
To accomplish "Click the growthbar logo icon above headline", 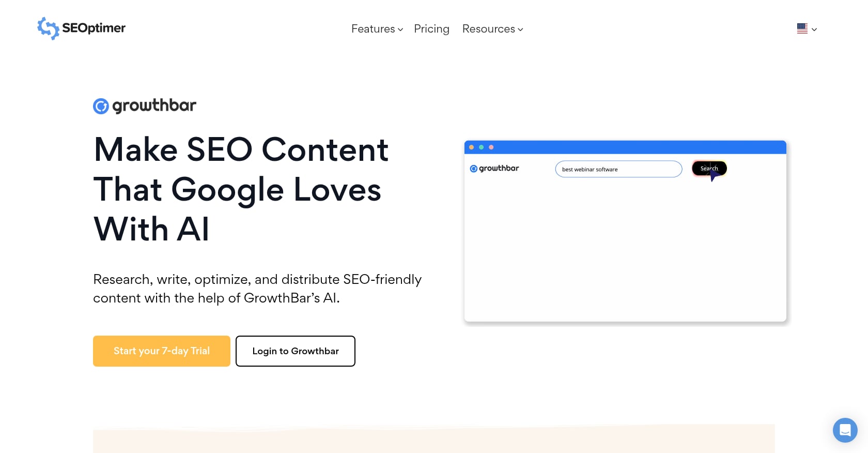I will [x=101, y=106].
